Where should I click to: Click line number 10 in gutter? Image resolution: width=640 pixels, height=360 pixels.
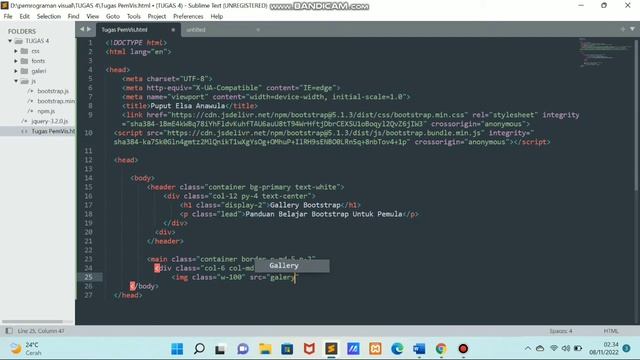pyautogui.click(x=89, y=133)
